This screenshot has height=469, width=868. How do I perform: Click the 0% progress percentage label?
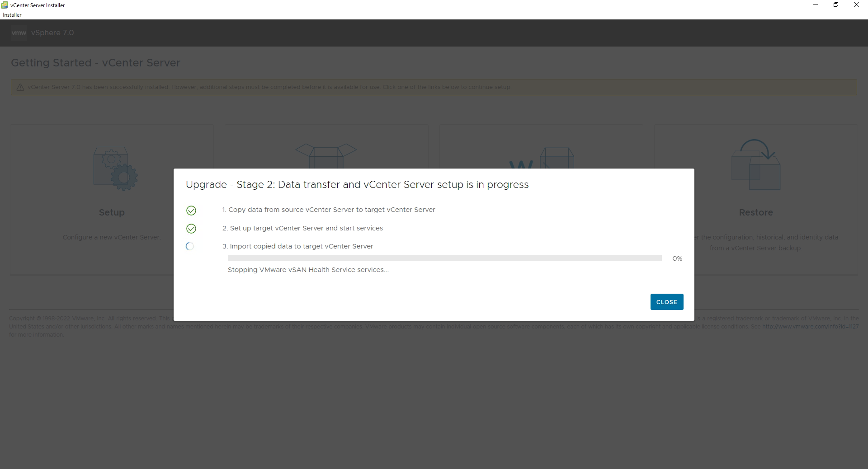[677, 258]
